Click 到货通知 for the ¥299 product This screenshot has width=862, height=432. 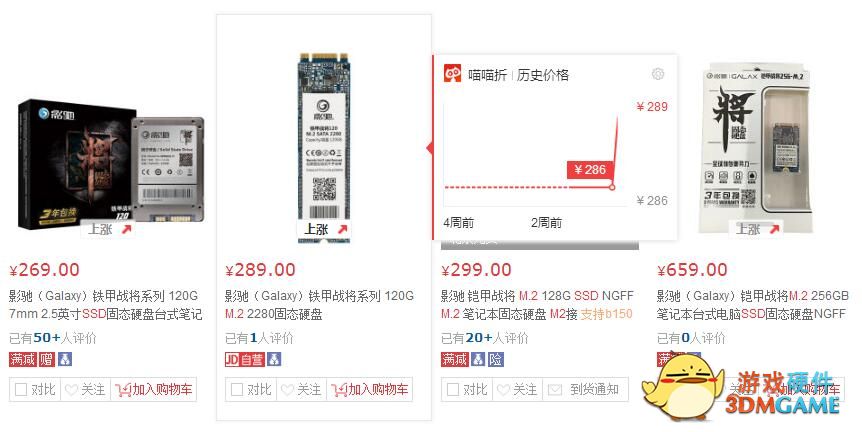[x=585, y=390]
